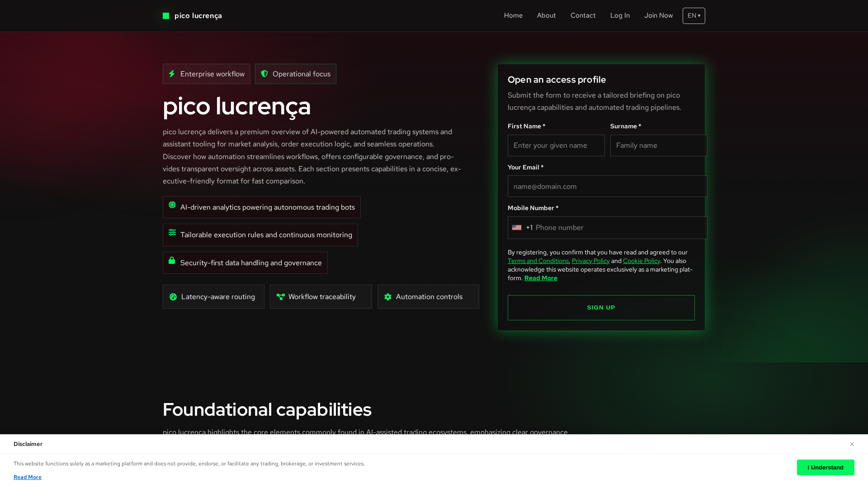Click the Enterprise workflow badge text
This screenshot has width=868, height=488.
pyautogui.click(x=212, y=74)
